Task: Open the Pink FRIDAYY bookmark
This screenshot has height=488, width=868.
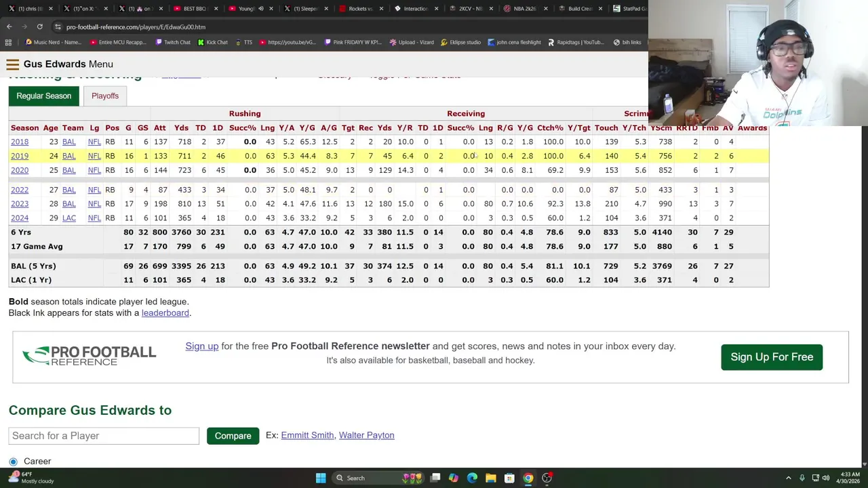Action: (x=353, y=42)
